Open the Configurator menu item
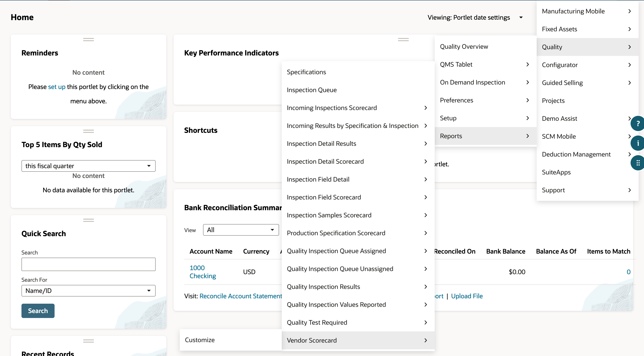Screen dimensions: 644x356 (x=587, y=65)
